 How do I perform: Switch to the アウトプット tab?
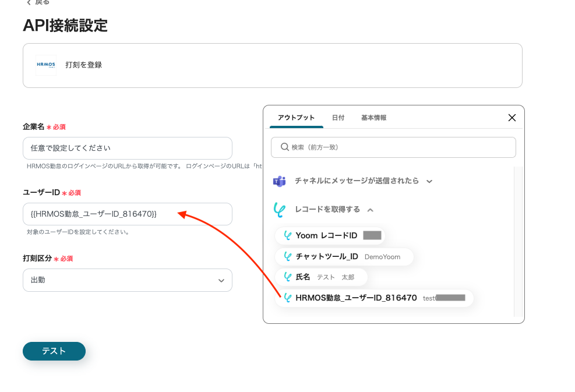click(297, 118)
